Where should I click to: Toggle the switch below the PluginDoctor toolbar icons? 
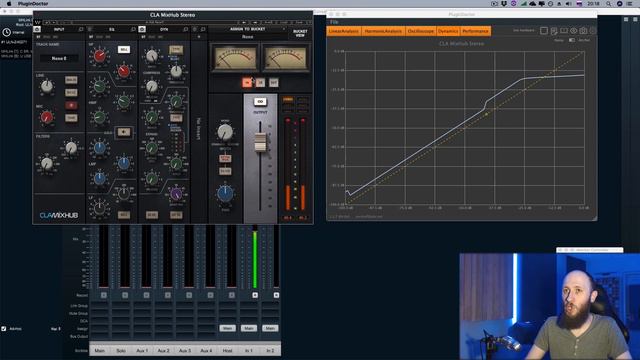coord(571,40)
